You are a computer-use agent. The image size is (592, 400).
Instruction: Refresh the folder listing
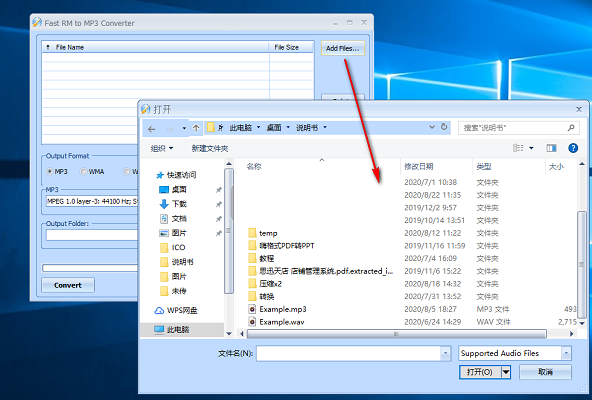coord(444,127)
